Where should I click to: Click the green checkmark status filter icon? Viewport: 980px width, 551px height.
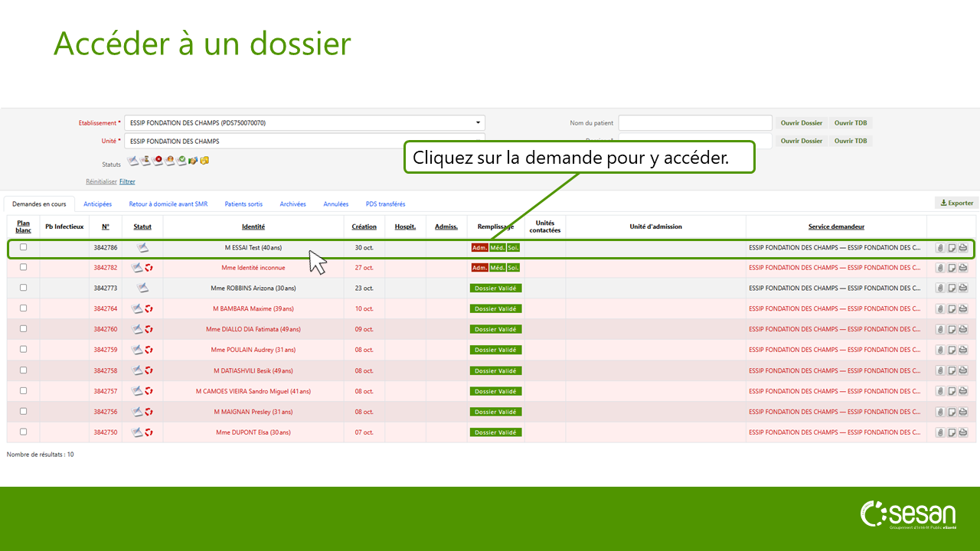tap(181, 161)
